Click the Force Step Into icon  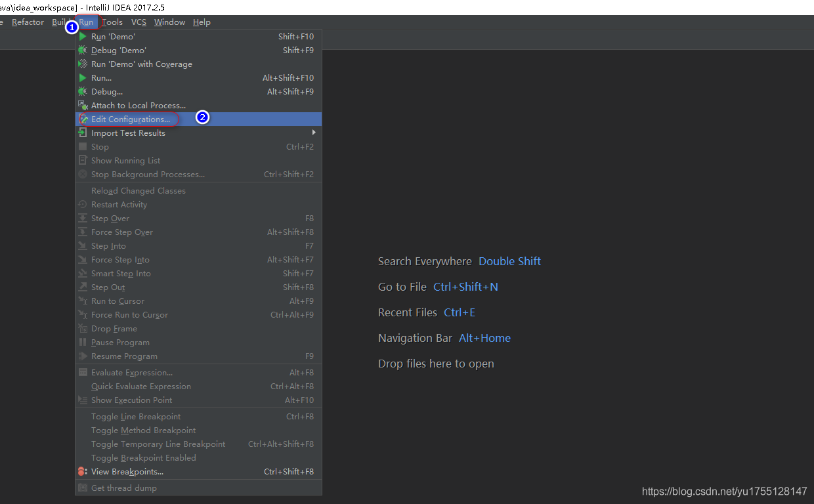(x=83, y=260)
